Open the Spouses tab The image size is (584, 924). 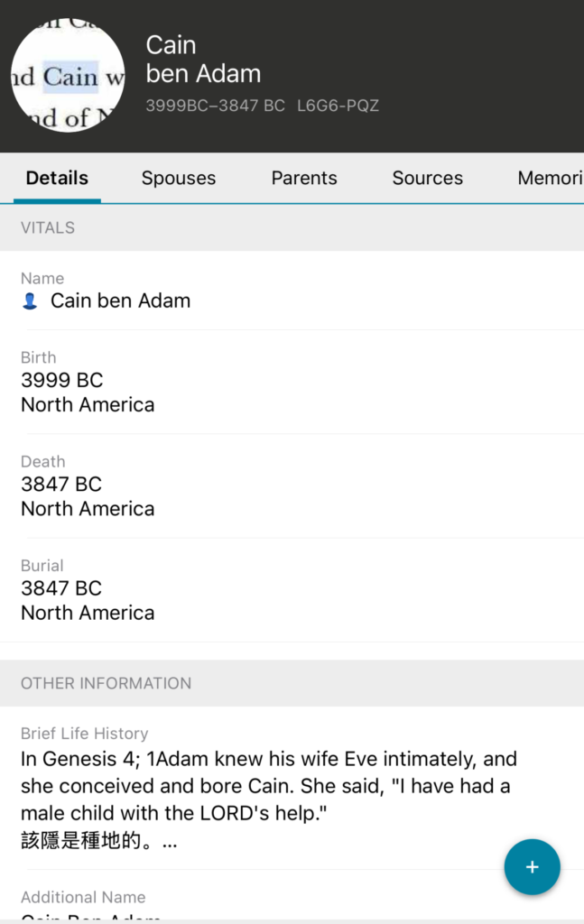coord(179,178)
